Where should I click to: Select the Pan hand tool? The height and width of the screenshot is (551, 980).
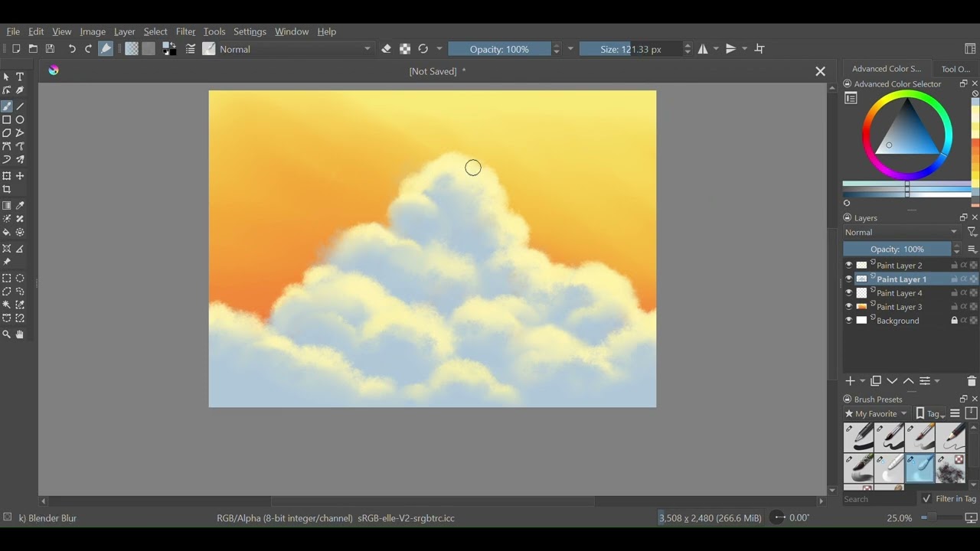(x=21, y=334)
